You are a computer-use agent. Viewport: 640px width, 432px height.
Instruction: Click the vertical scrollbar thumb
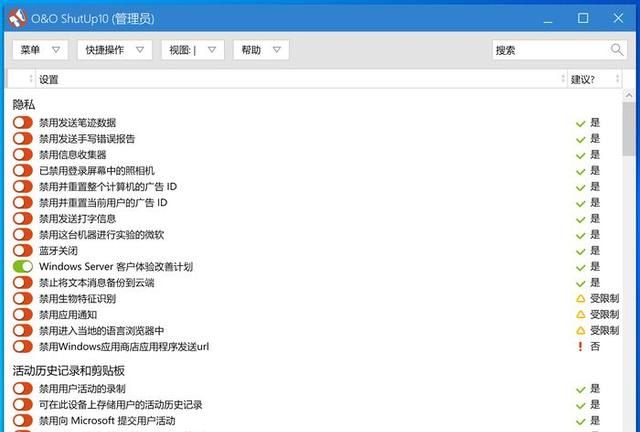pyautogui.click(x=628, y=129)
